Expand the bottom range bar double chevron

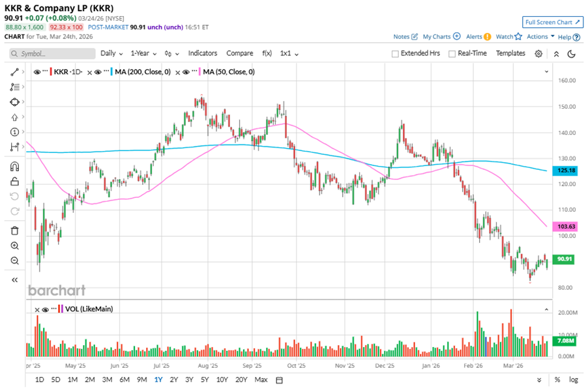pos(539,380)
